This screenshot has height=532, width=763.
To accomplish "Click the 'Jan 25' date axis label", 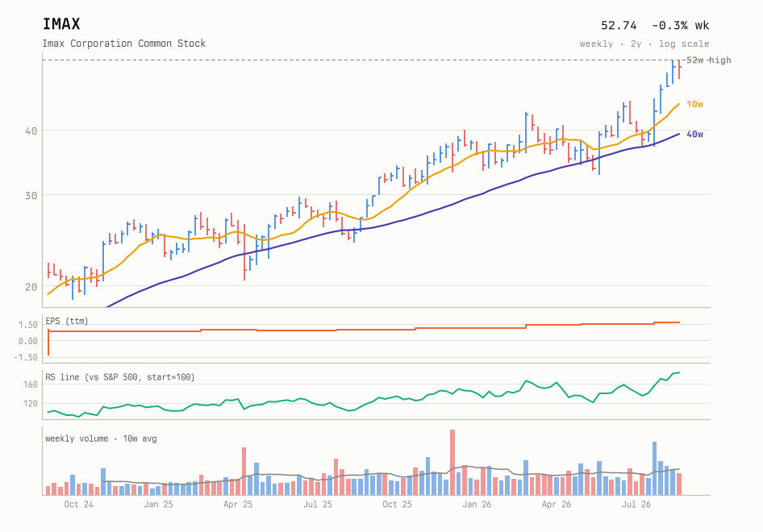I will 158,505.
